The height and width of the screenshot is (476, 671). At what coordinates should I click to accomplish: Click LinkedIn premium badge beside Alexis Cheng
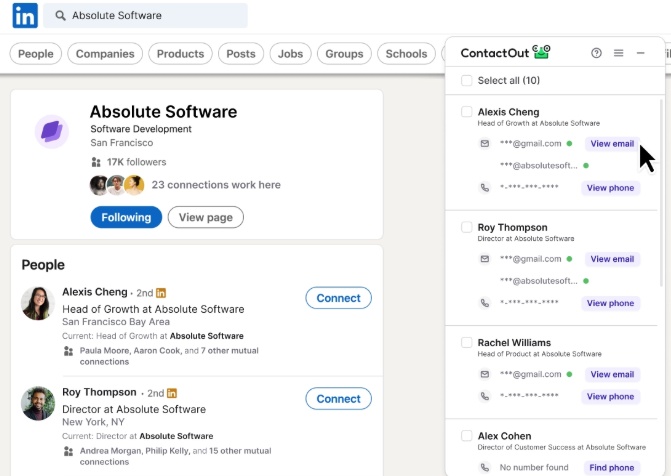[161, 293]
